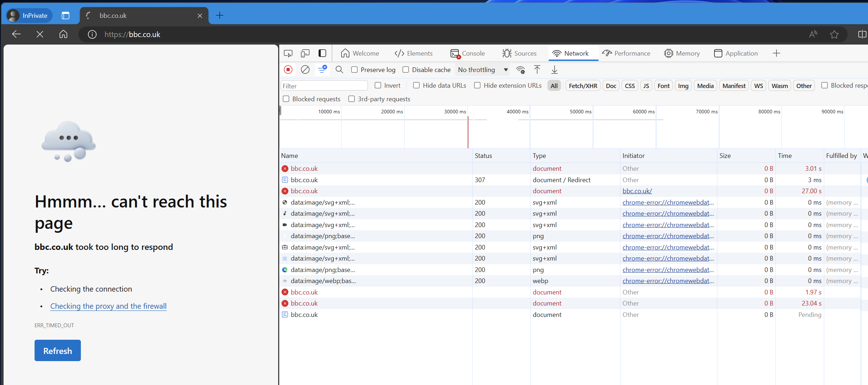Close the bbc.co.uk browser tab
The width and height of the screenshot is (868, 385).
click(200, 16)
